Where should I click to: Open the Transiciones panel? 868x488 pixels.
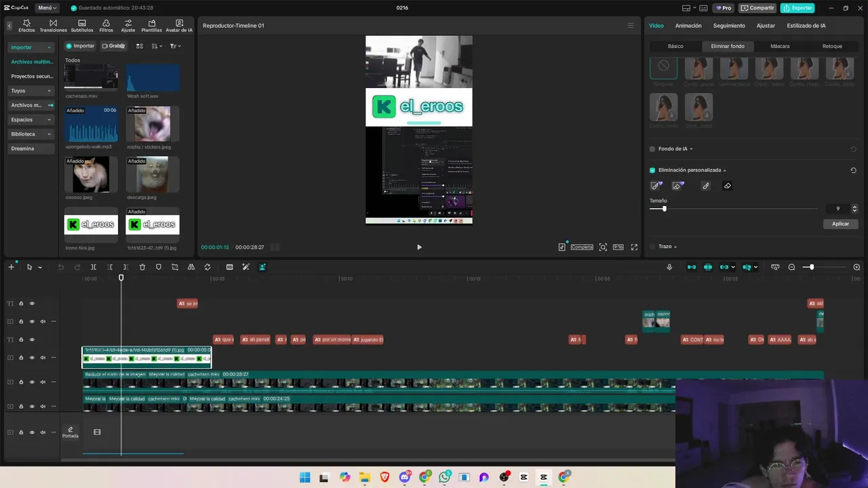tap(53, 26)
